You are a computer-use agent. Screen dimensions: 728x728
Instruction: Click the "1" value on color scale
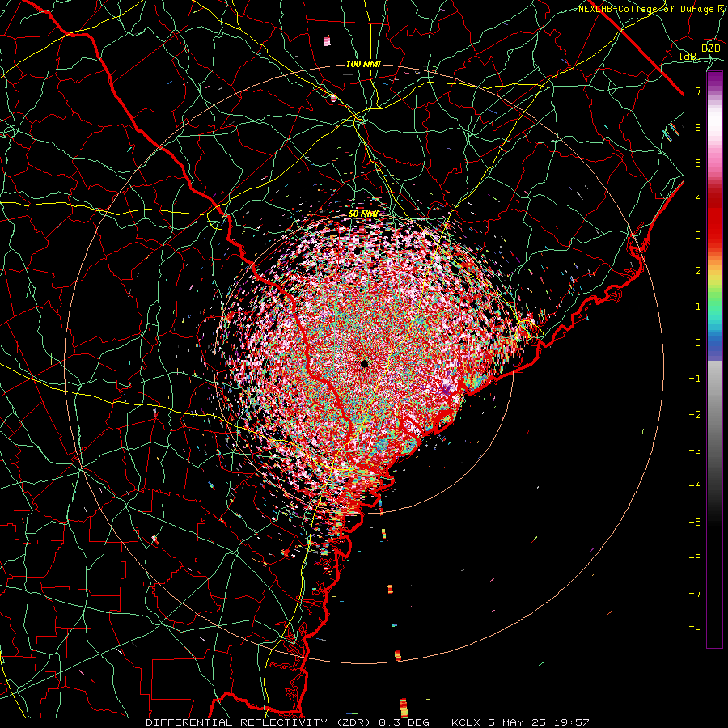point(698,307)
